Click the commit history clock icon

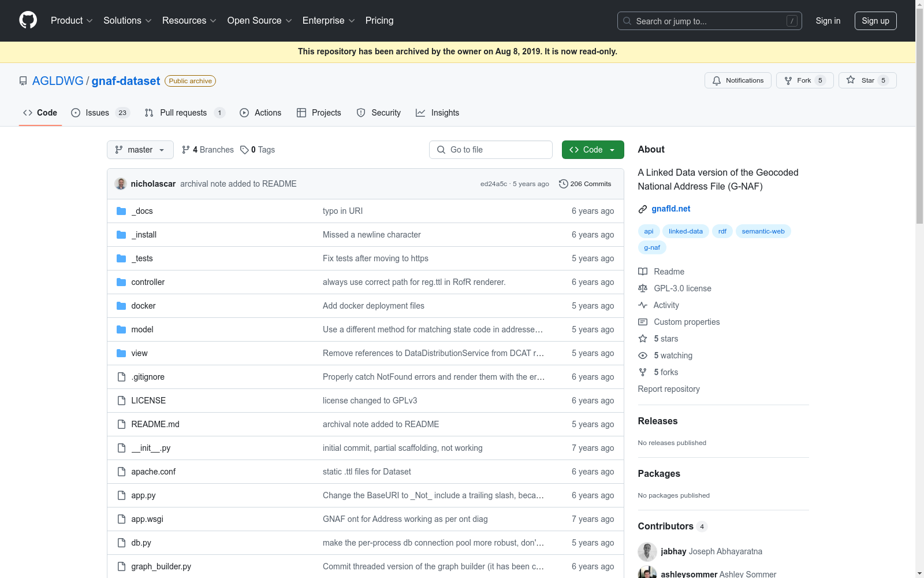[563, 184]
